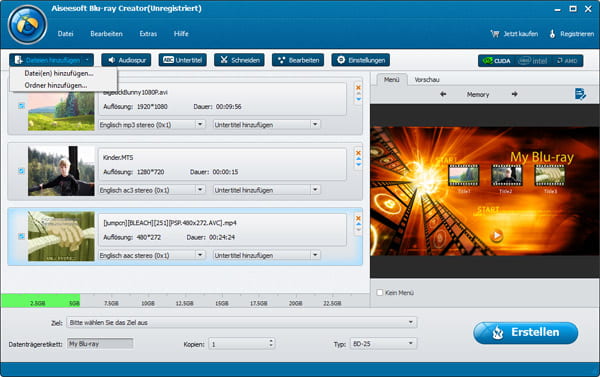The width and height of the screenshot is (600, 377).
Task: Open the Hilfe menu
Action: pyautogui.click(x=181, y=34)
